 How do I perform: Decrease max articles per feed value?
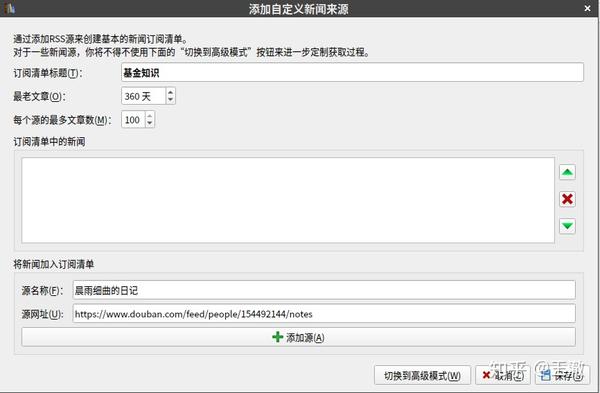(150, 123)
